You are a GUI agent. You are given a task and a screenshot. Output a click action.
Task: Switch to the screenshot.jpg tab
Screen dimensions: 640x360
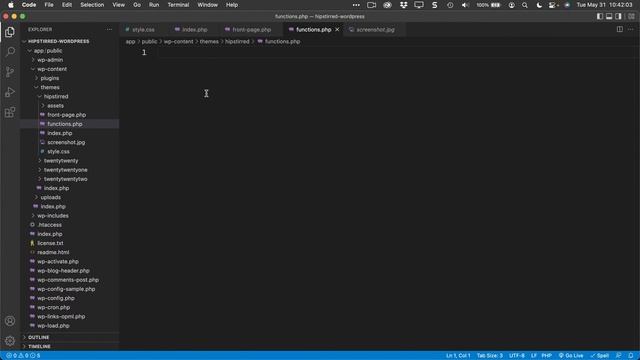(x=375, y=29)
